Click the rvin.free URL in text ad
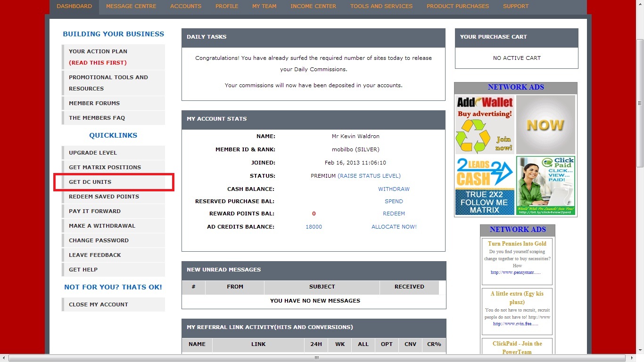 [515, 324]
